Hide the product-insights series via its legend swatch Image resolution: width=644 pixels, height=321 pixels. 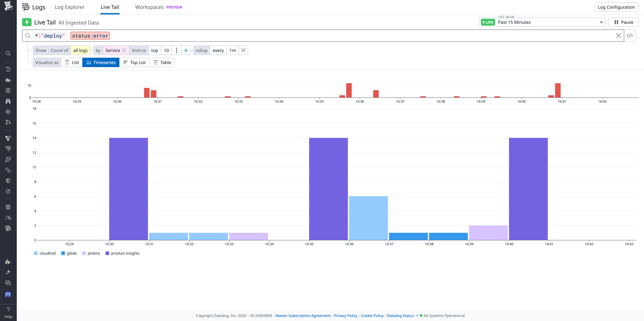(x=107, y=253)
